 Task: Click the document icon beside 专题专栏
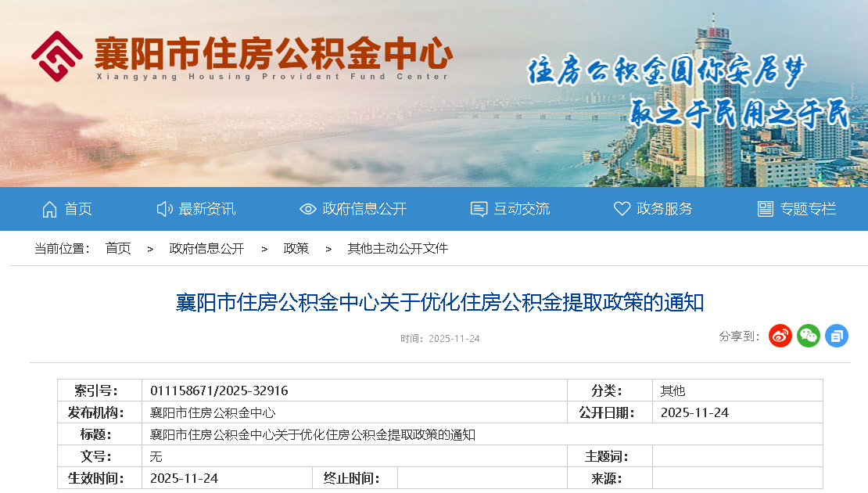click(x=765, y=209)
